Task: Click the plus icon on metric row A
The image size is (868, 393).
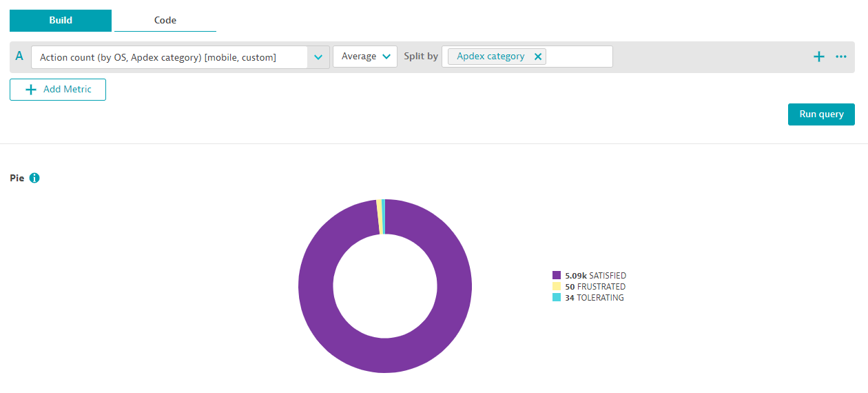Action: 819,57
